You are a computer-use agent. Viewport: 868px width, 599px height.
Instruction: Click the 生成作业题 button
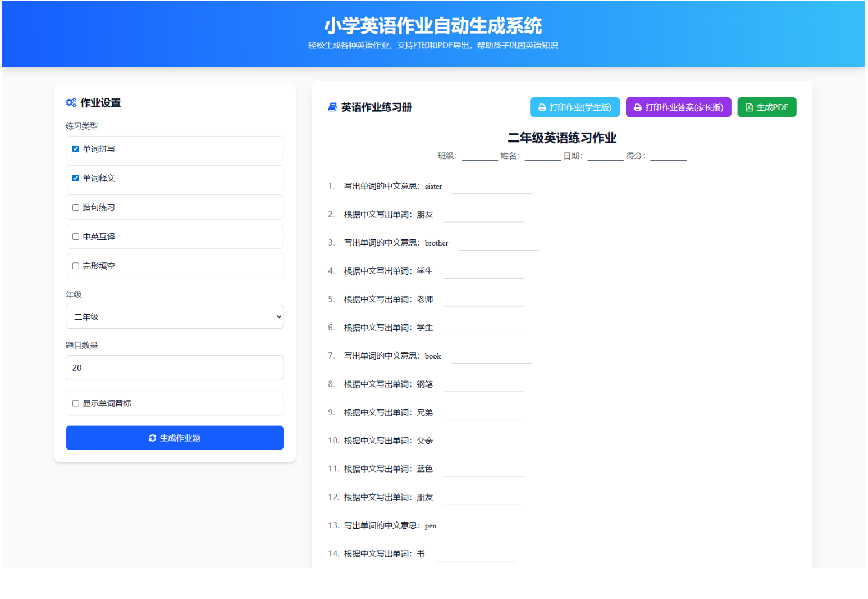pyautogui.click(x=175, y=438)
